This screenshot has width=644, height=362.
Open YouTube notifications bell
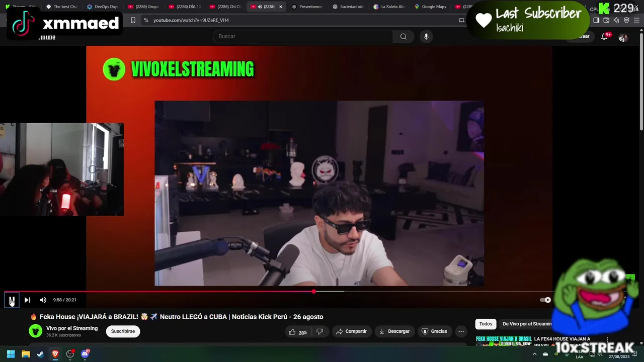pyautogui.click(x=604, y=37)
